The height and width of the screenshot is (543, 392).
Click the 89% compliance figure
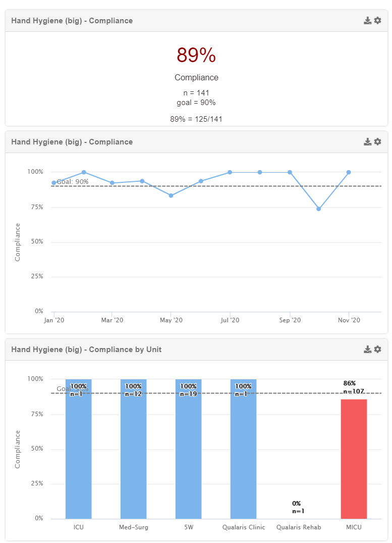(x=196, y=55)
